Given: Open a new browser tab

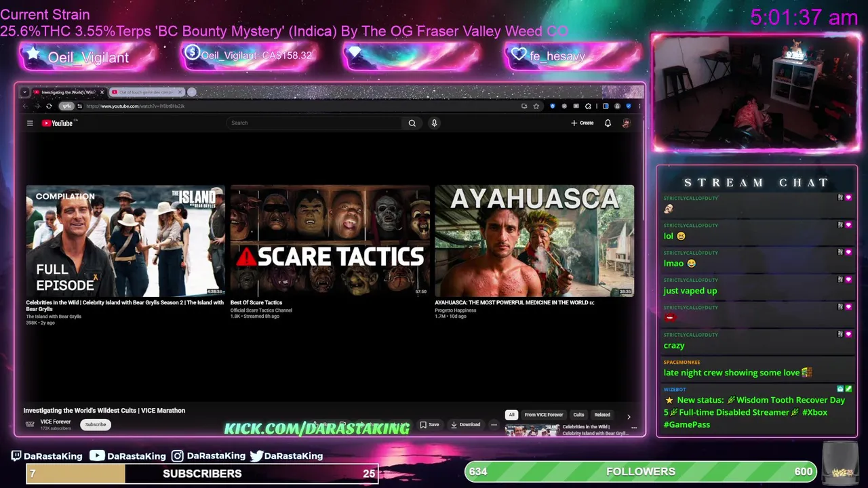Looking at the screenshot, I should click(x=192, y=92).
